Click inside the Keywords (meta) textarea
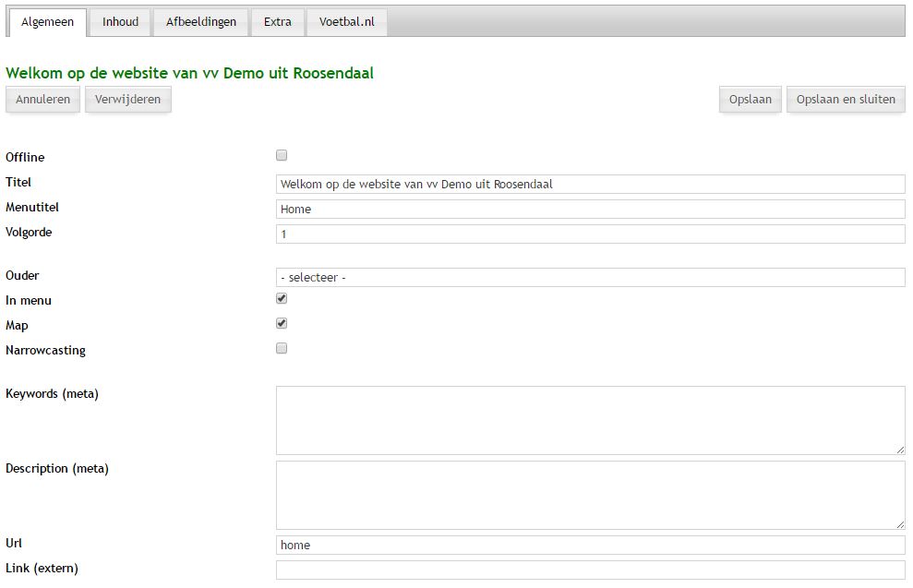Image resolution: width=913 pixels, height=588 pixels. 590,420
